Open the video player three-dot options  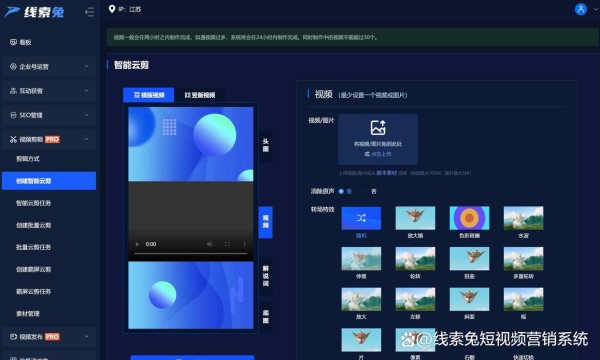point(244,244)
